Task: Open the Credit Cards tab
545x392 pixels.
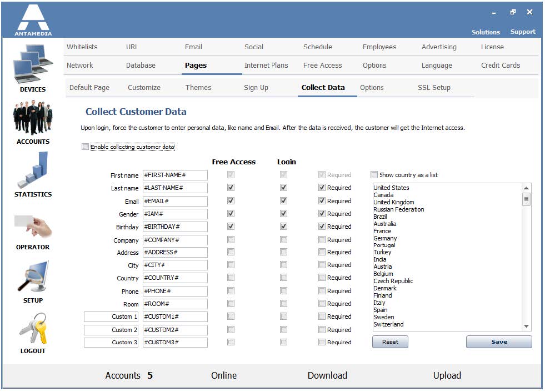Action: point(501,66)
